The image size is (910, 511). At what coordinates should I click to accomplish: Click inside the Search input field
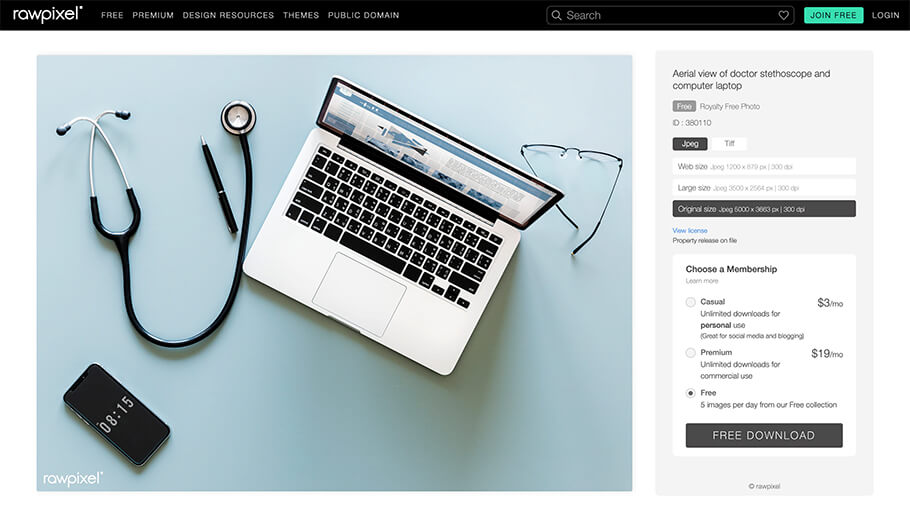point(667,15)
